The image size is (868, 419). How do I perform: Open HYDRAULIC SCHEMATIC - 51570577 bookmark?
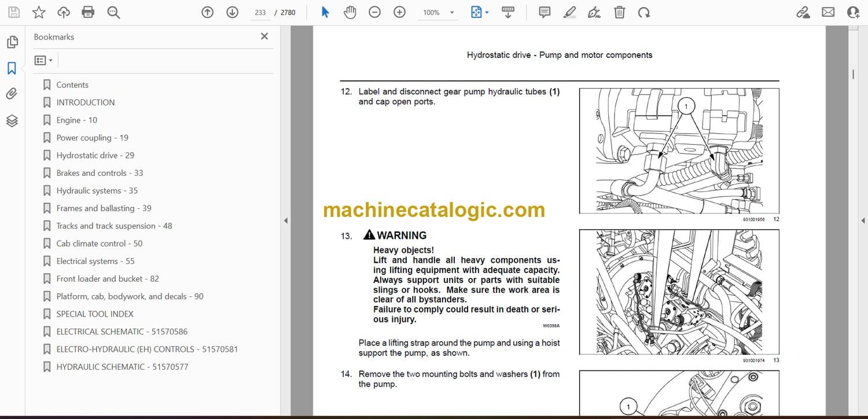pos(122,366)
